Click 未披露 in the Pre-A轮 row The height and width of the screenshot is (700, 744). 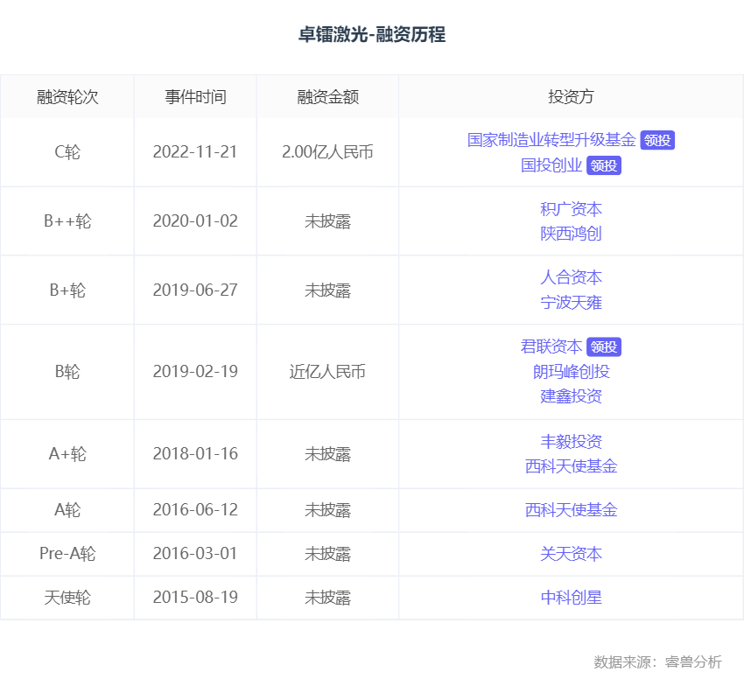(327, 554)
